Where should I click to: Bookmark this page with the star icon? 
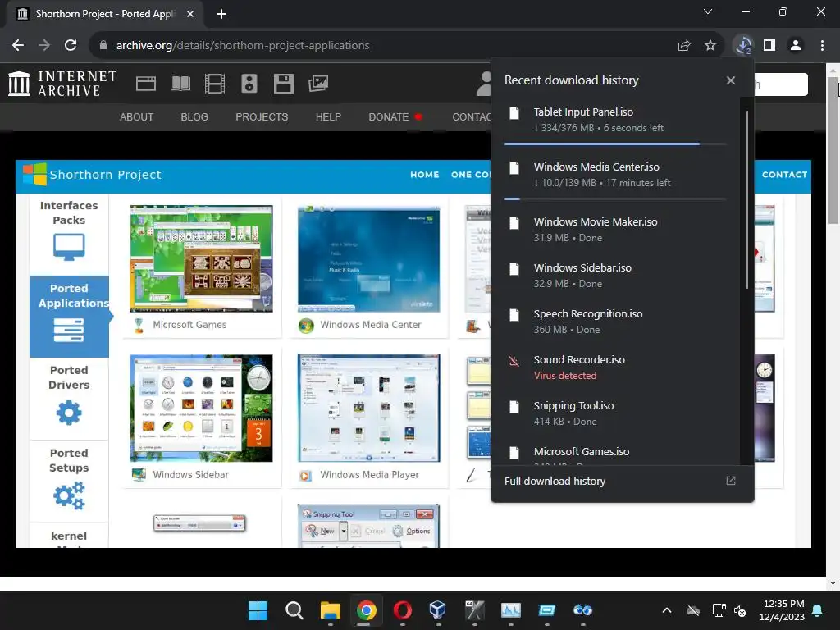710,46
